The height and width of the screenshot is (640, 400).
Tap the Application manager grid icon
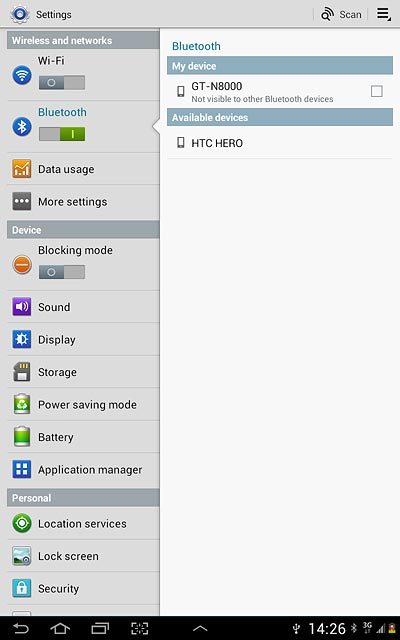click(22, 469)
